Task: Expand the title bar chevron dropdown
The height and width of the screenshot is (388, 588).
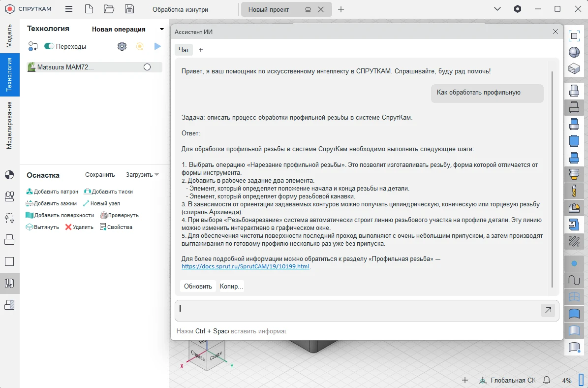Action: pyautogui.click(x=497, y=9)
